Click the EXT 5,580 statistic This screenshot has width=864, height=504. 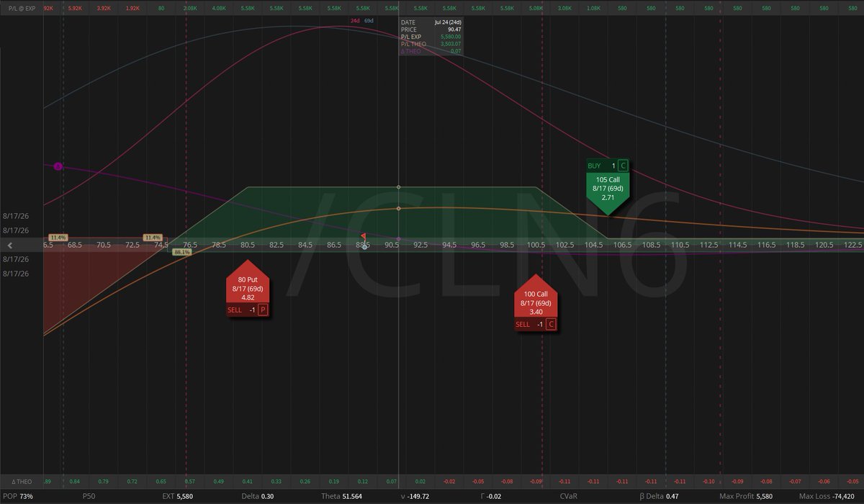click(179, 497)
